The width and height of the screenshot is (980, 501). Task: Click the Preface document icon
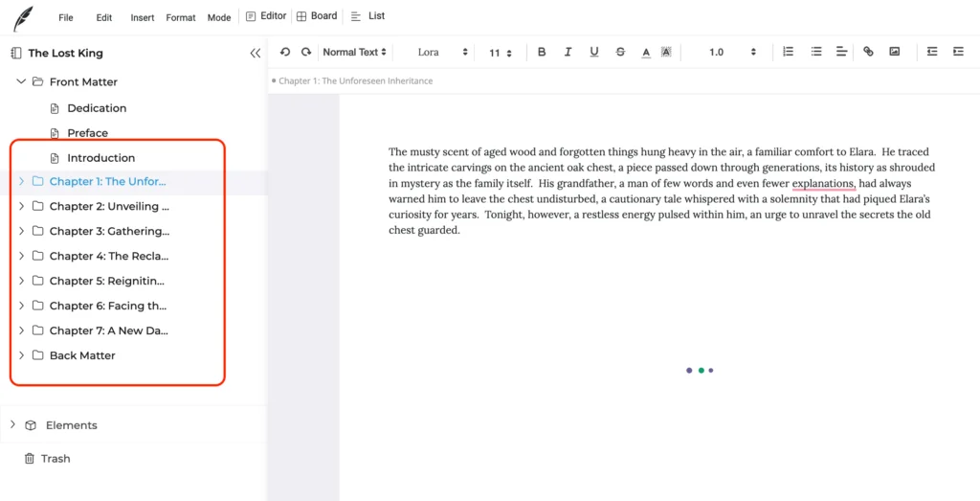click(x=55, y=133)
